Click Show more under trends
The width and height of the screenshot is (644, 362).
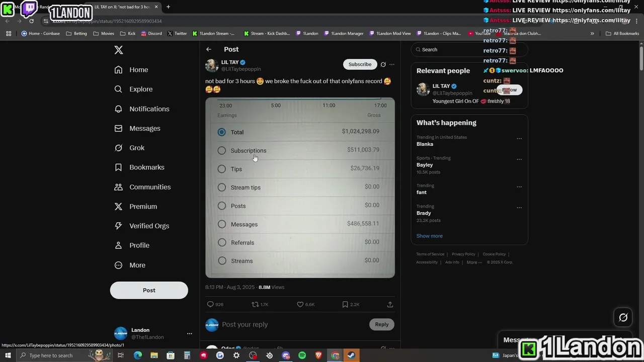tap(429, 236)
